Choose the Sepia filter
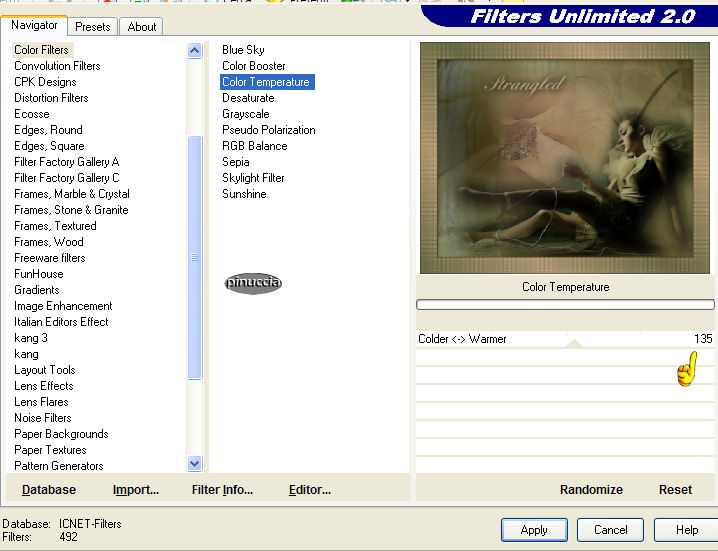This screenshot has height=551, width=718. click(x=235, y=162)
